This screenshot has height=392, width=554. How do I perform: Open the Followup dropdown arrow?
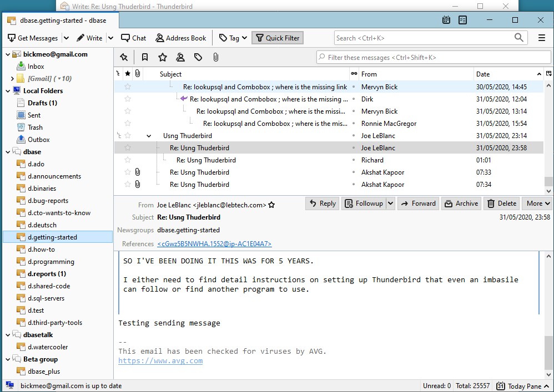(x=390, y=203)
